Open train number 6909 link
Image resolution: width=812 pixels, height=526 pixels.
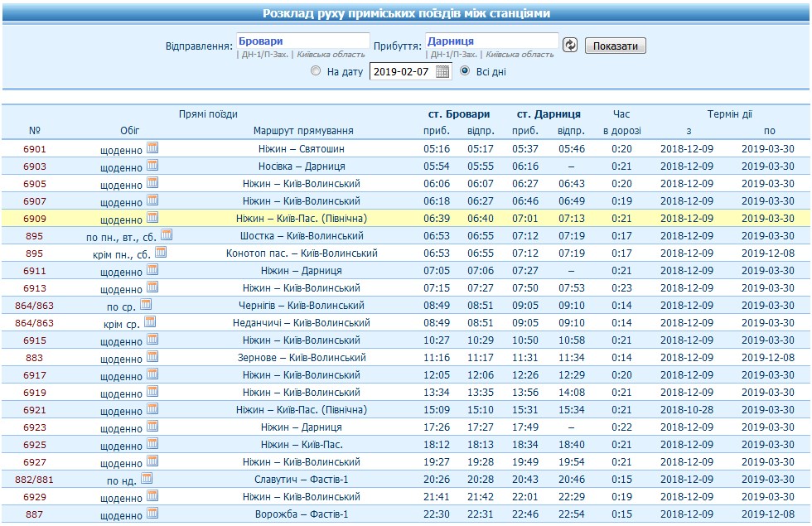(x=34, y=219)
